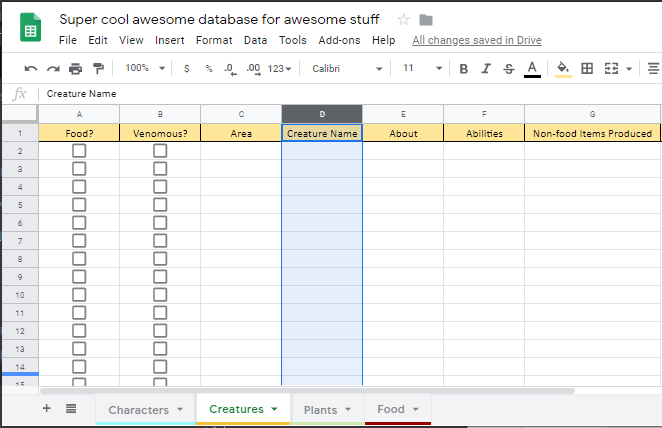
Task: Open the Format menu
Action: (214, 40)
